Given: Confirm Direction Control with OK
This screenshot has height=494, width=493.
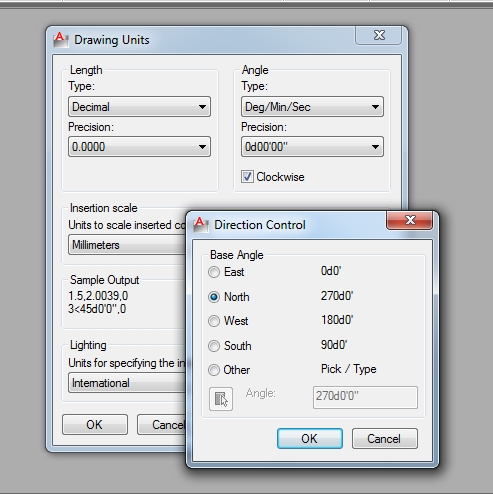Looking at the screenshot, I should (310, 439).
